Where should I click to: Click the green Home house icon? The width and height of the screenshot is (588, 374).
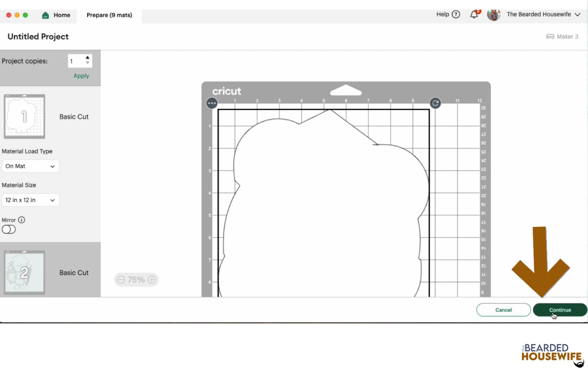[x=46, y=15]
